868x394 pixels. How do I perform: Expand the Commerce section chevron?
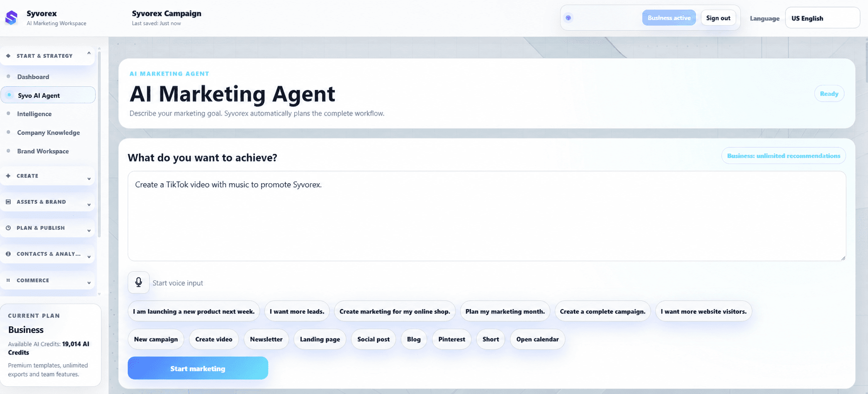(89, 283)
